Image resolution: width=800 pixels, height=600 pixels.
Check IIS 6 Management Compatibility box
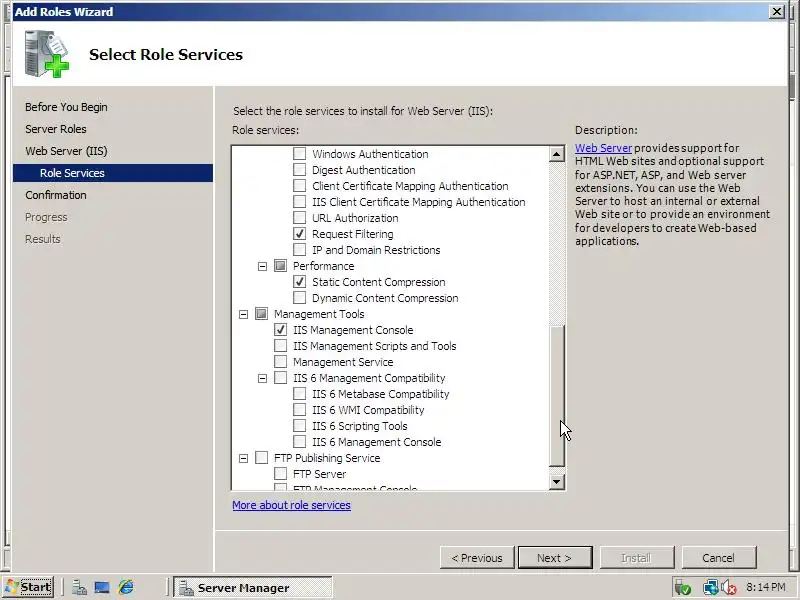(280, 378)
